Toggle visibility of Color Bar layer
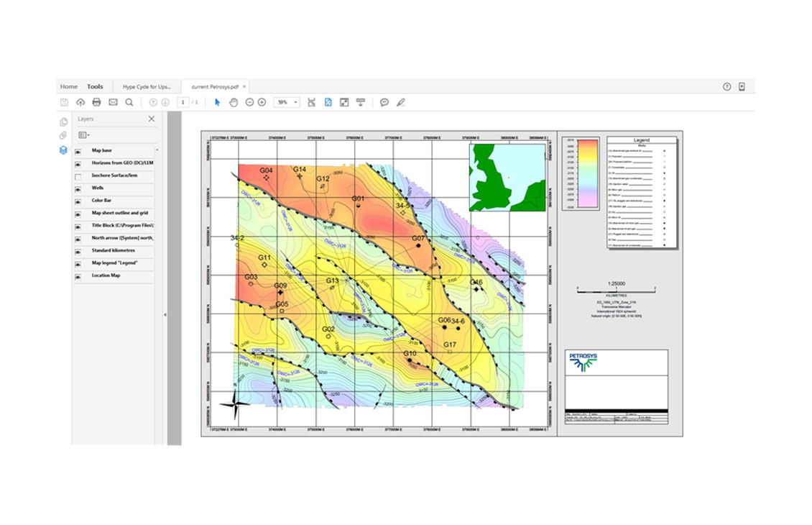Viewport: 812px width, 525px height. coord(78,201)
